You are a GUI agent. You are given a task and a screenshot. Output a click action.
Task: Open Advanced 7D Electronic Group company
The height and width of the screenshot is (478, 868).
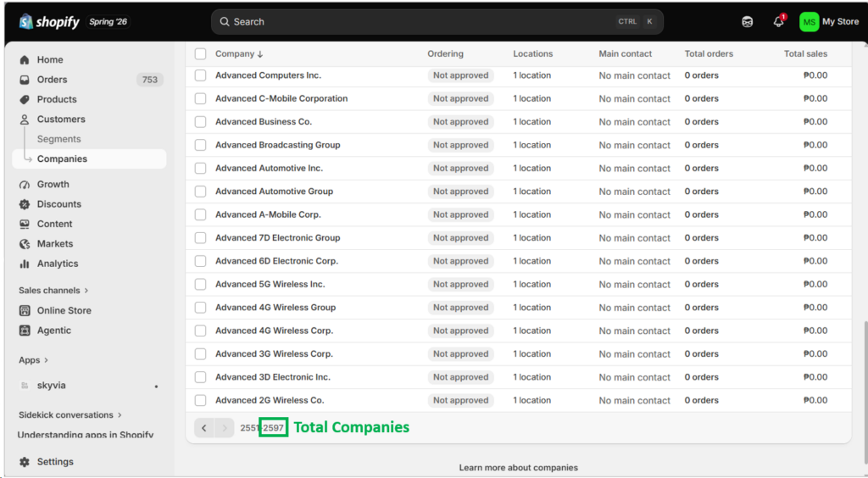(x=277, y=238)
